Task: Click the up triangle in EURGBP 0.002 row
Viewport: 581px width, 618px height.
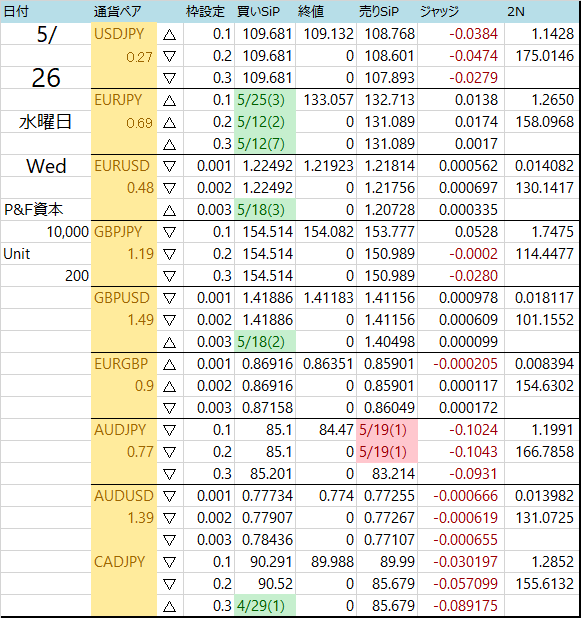Action: coord(169,387)
